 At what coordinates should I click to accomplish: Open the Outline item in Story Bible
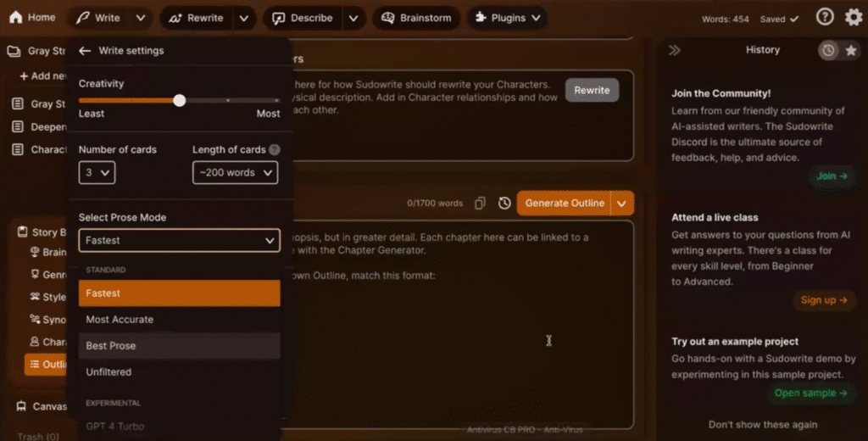point(46,364)
